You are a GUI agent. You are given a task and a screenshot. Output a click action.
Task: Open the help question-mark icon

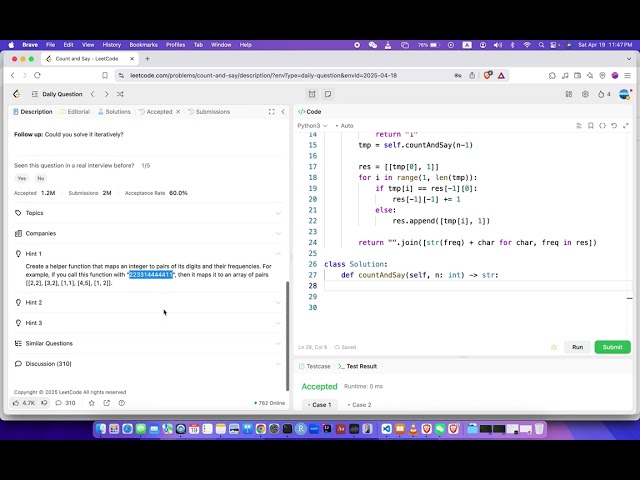pyautogui.click(x=122, y=403)
